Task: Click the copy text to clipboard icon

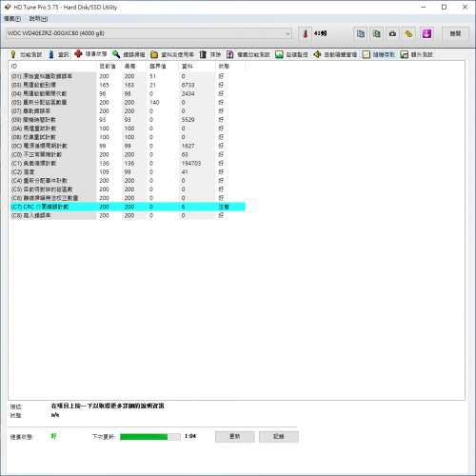Action: [361, 33]
